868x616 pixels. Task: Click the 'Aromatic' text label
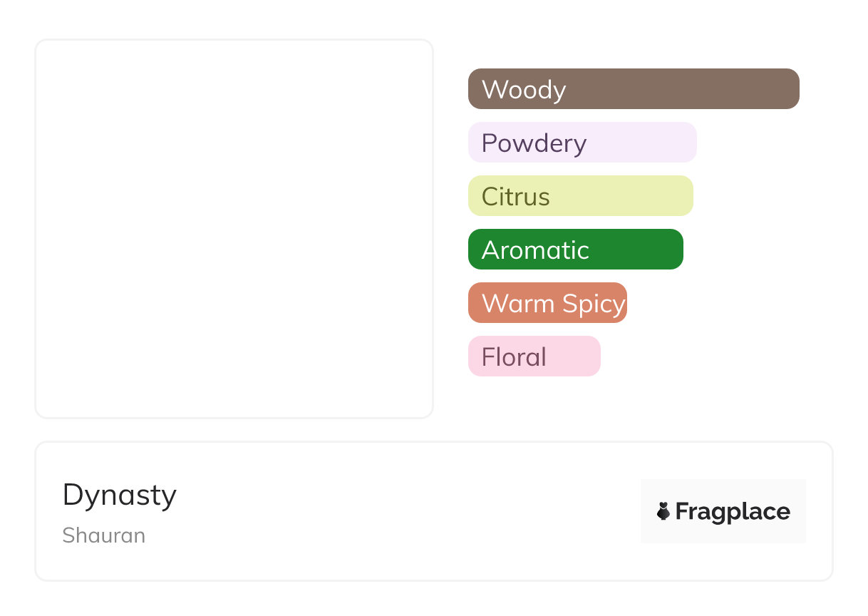(535, 250)
